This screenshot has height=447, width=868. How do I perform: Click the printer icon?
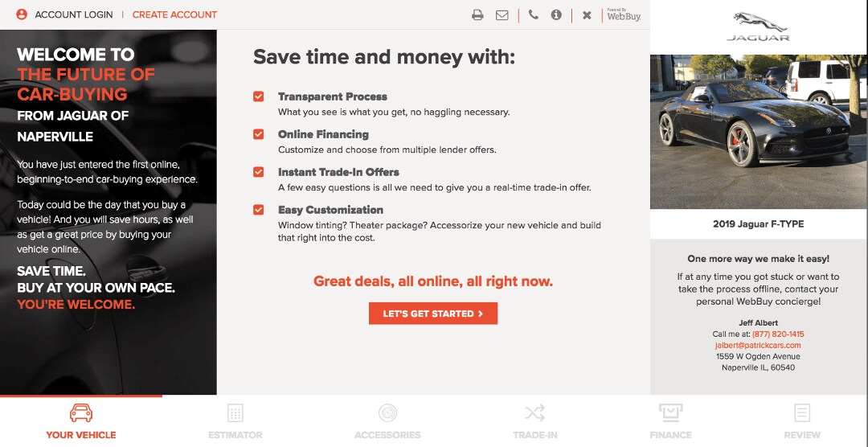[x=477, y=15]
